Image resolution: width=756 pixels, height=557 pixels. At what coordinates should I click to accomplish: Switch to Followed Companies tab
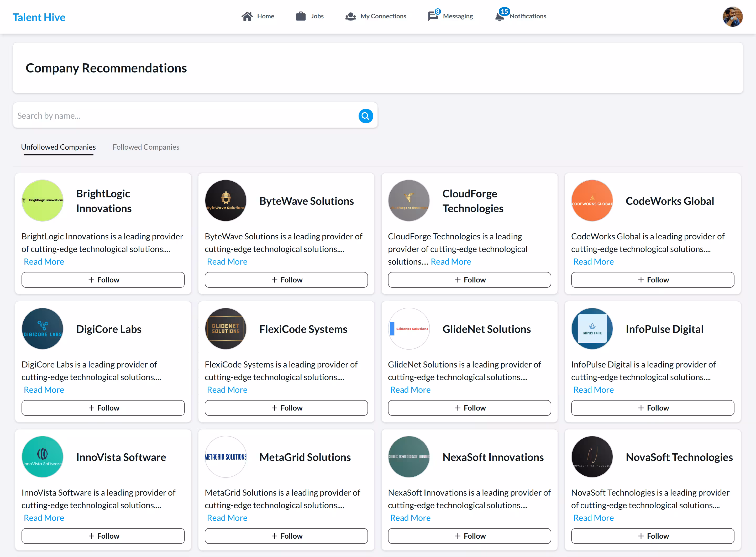pos(146,147)
